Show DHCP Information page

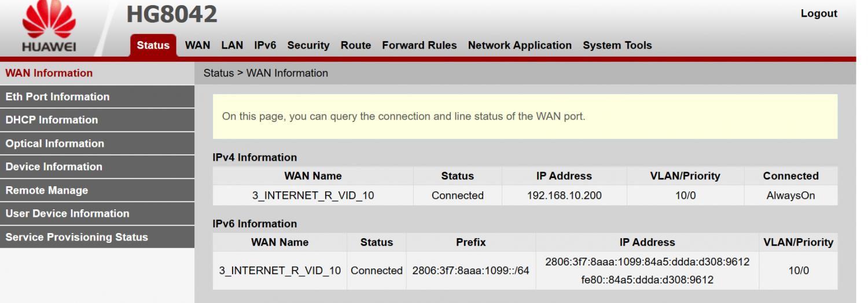(52, 120)
